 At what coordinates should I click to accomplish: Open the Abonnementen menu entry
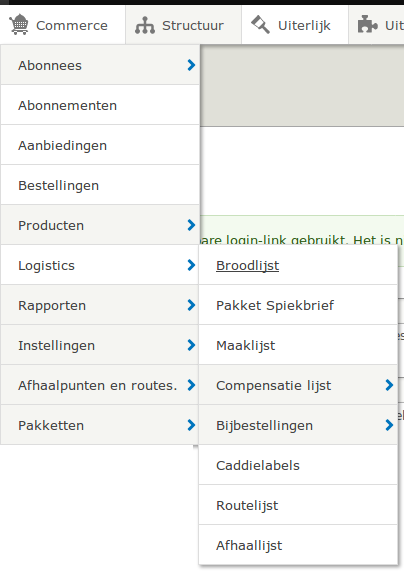click(100, 105)
